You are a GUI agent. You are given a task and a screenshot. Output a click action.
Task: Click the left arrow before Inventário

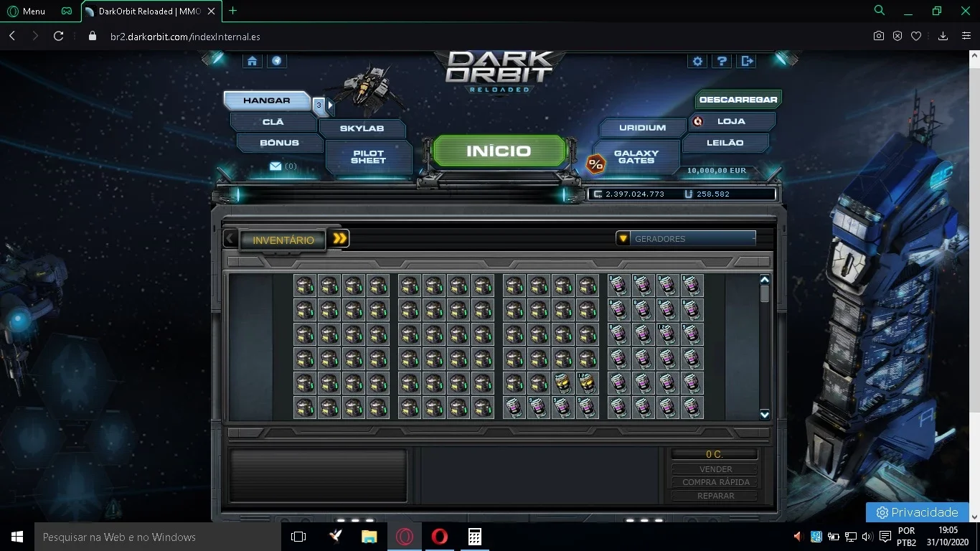click(230, 238)
